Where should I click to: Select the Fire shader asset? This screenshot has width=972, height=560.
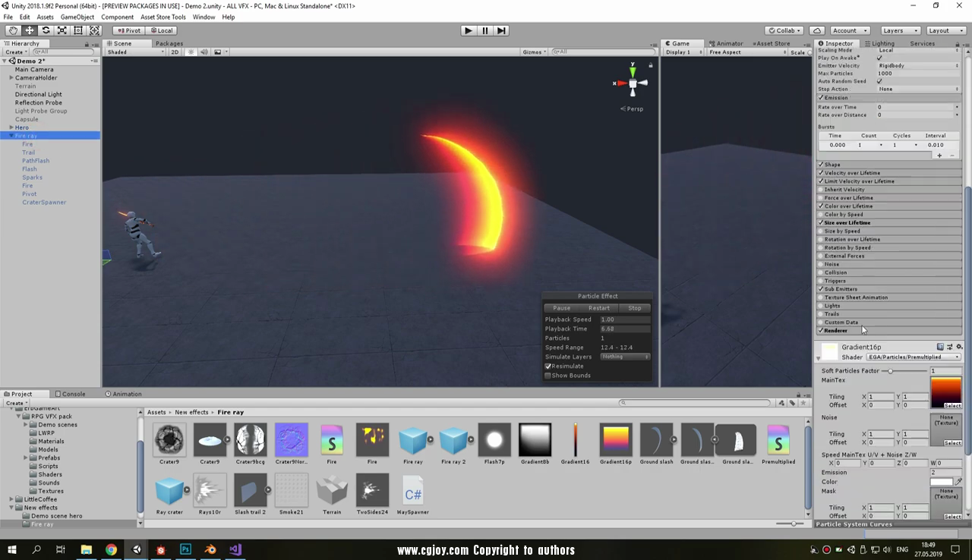point(332,445)
